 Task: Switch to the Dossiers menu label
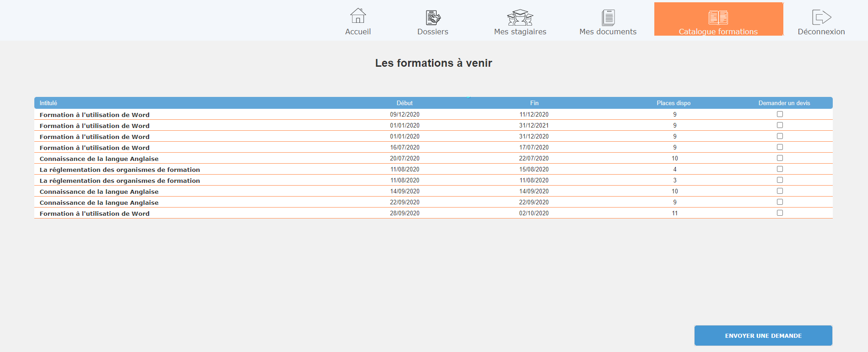click(x=432, y=32)
